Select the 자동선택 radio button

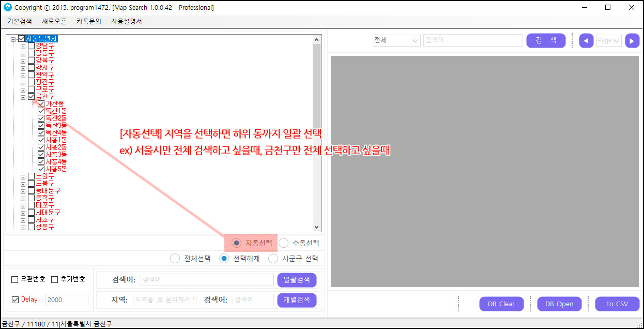click(236, 243)
